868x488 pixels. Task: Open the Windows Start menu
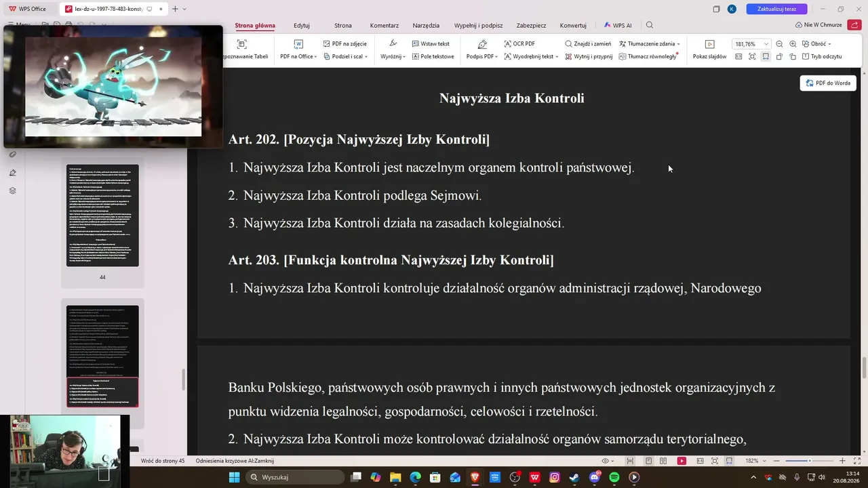[x=234, y=477]
